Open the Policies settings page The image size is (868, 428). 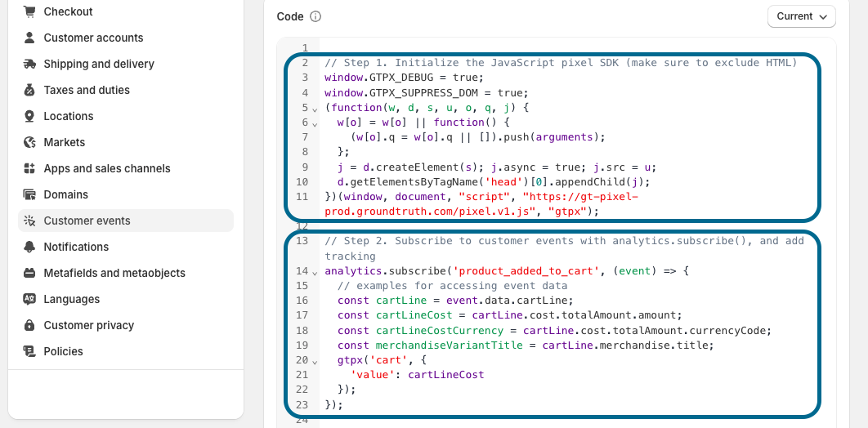tap(63, 351)
